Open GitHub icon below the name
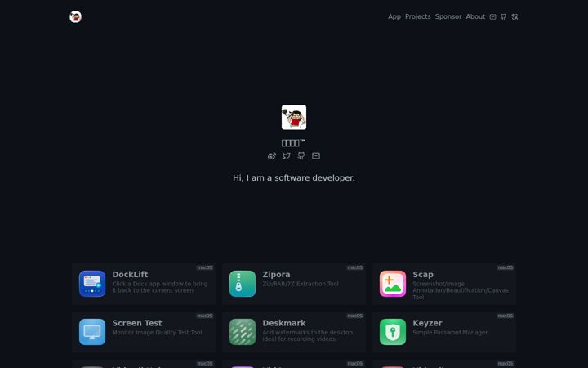Screen dimensions: 588x368 pyautogui.click(x=301, y=156)
